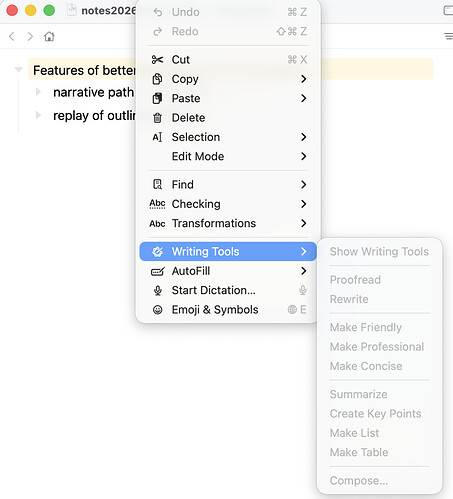The height and width of the screenshot is (499, 453).
Task: Click the Paste icon in menu
Action: tap(157, 98)
